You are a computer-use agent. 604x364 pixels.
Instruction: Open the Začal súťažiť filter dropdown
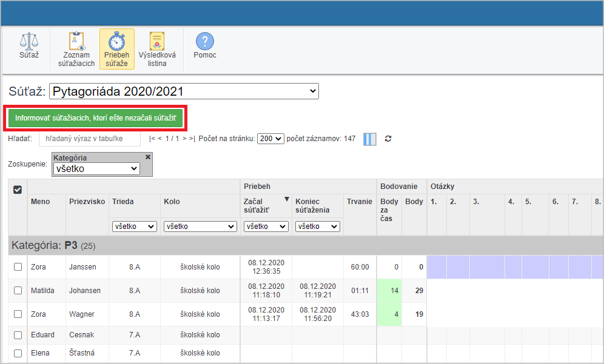tap(266, 227)
